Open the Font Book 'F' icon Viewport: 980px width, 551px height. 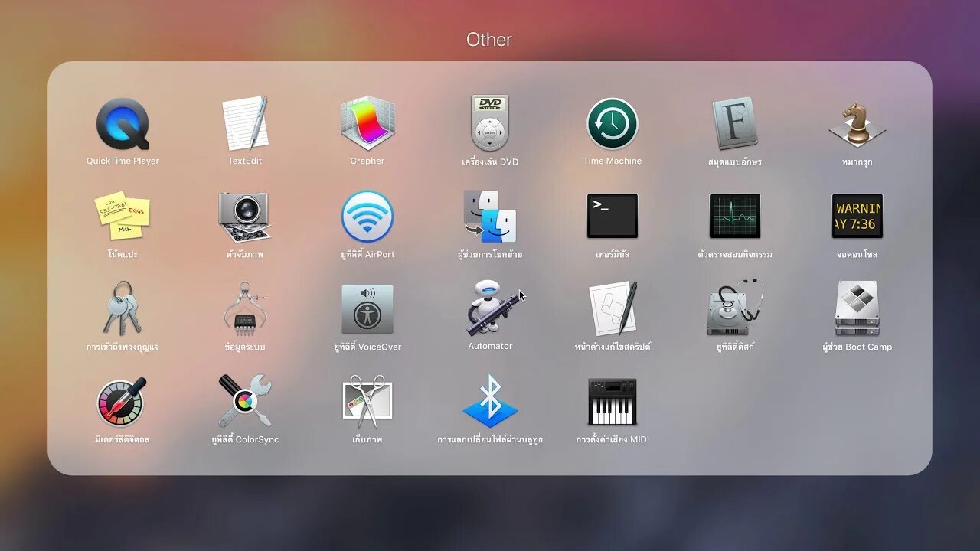pyautogui.click(x=735, y=123)
